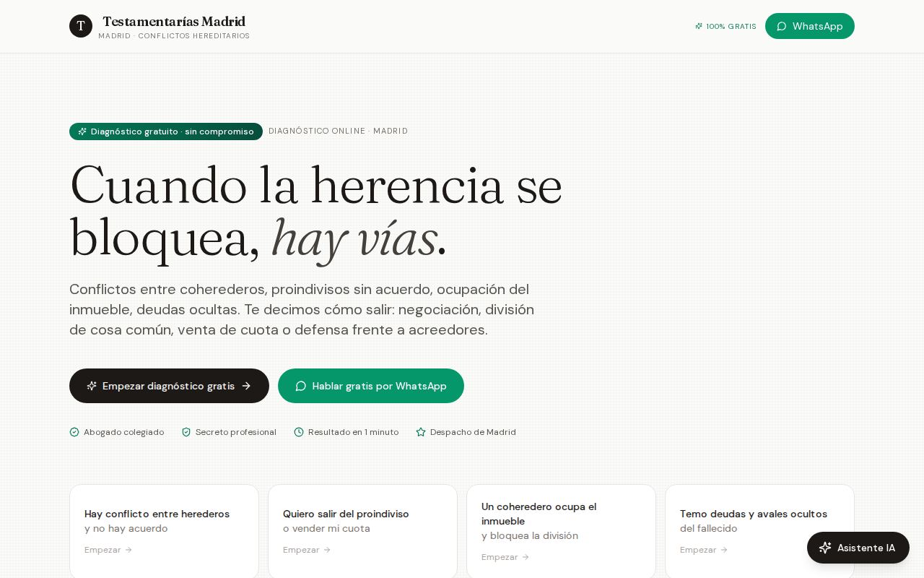Viewport: 924px width, 578px height.
Task: Click the sparkle icon in Asistente IA button
Action: coord(825,548)
